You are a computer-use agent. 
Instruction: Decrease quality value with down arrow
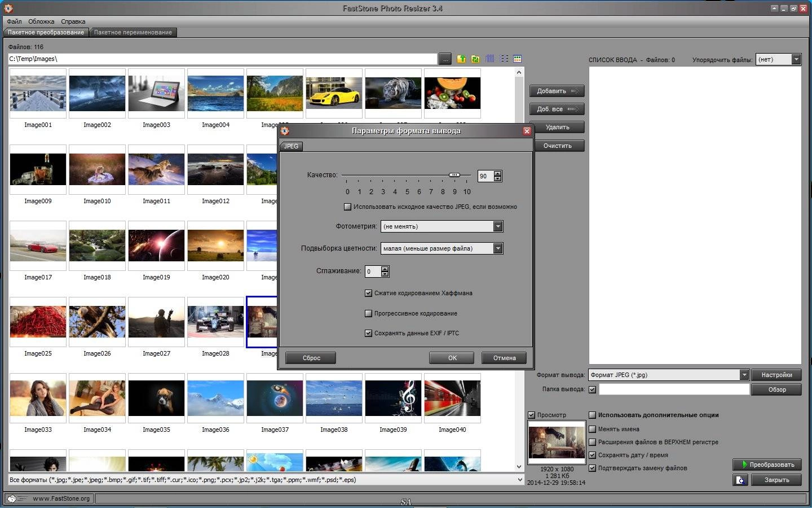coord(497,179)
